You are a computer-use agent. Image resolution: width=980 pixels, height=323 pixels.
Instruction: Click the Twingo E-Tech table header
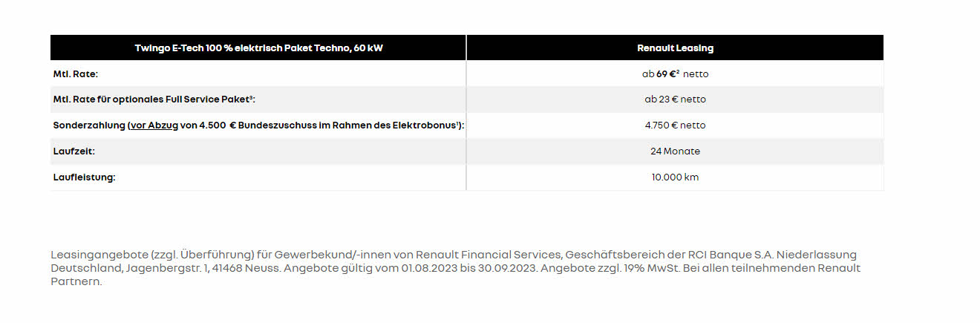tap(258, 48)
